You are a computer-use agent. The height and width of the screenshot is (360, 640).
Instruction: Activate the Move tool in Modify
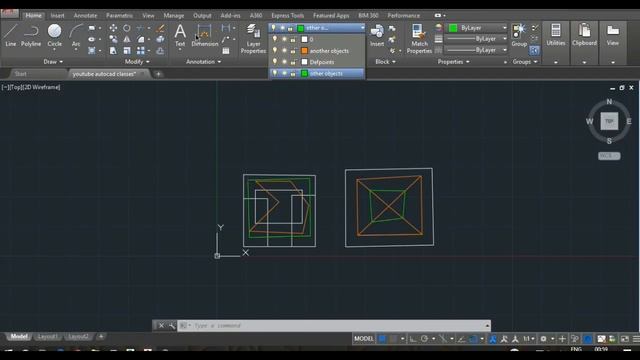[x=113, y=28]
